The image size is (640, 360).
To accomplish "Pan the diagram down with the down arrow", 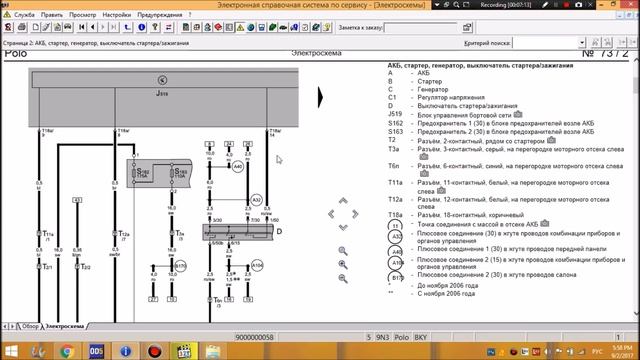I will click(x=343, y=227).
